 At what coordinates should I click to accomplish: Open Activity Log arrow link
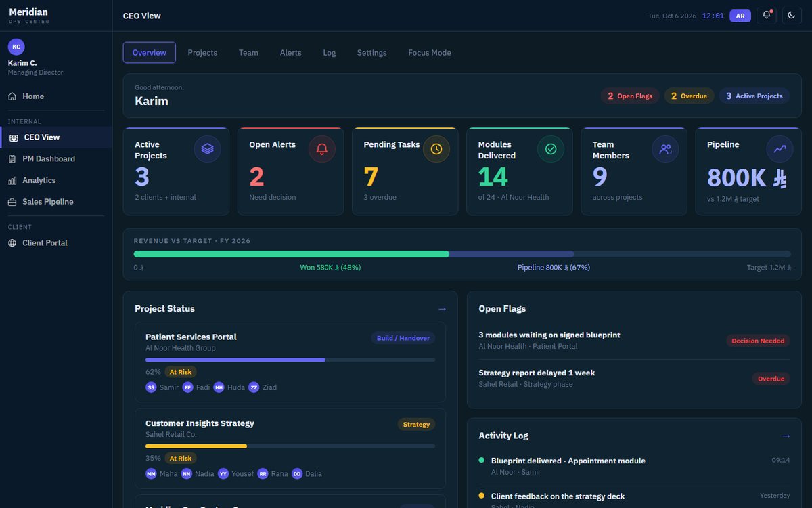coord(786,436)
